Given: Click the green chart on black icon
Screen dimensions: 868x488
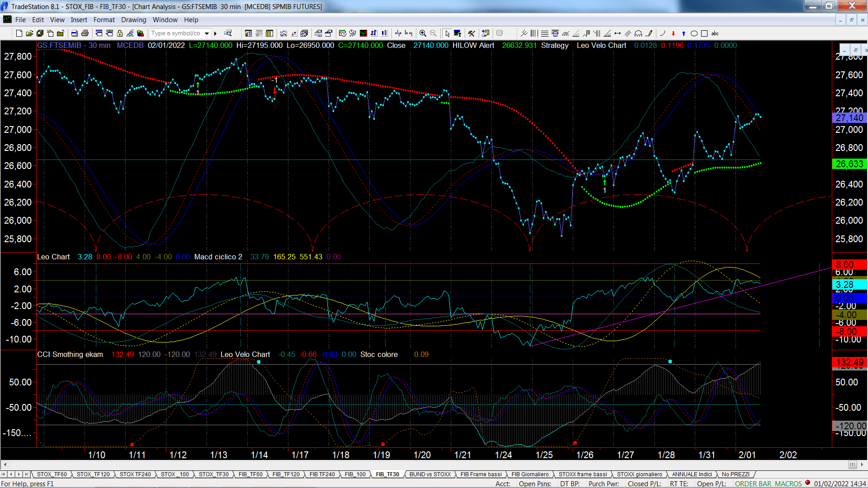Looking at the screenshot, I should click(363, 33).
